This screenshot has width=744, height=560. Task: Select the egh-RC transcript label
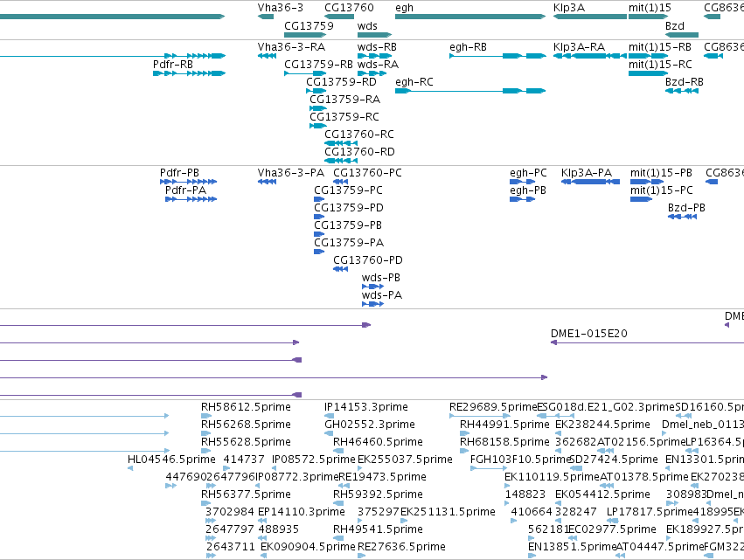click(414, 82)
